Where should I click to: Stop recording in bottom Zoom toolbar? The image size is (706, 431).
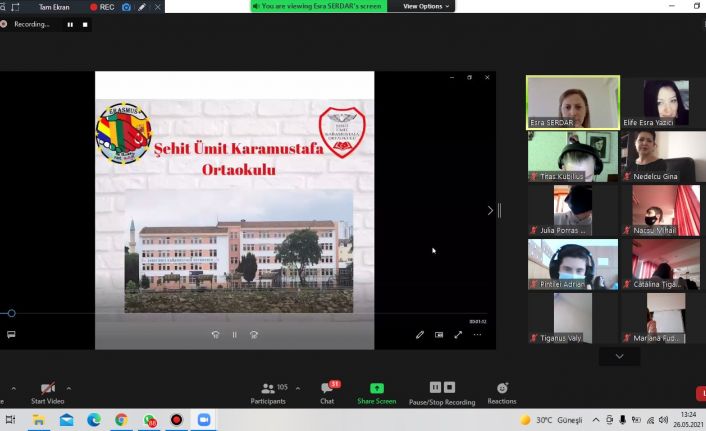click(449, 387)
